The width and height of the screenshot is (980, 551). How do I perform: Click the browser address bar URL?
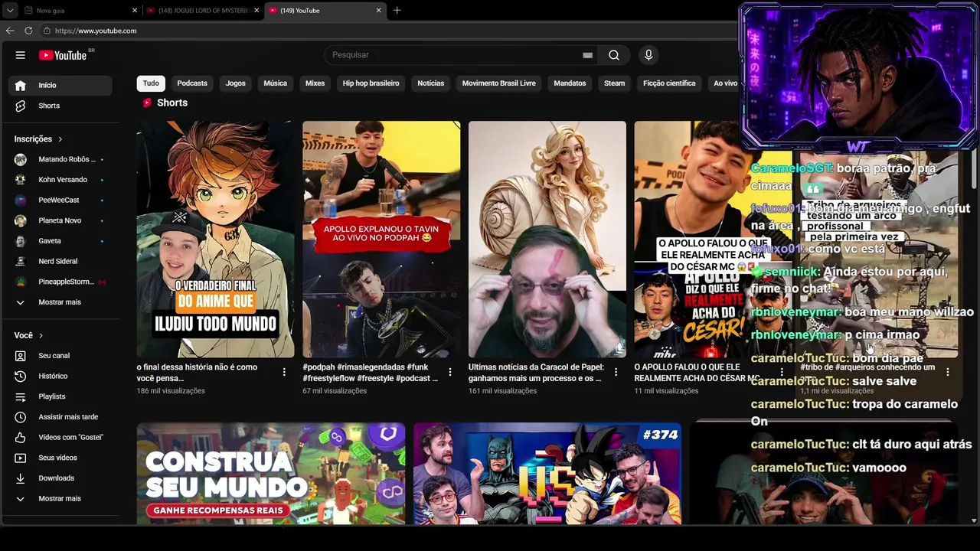[x=96, y=31]
